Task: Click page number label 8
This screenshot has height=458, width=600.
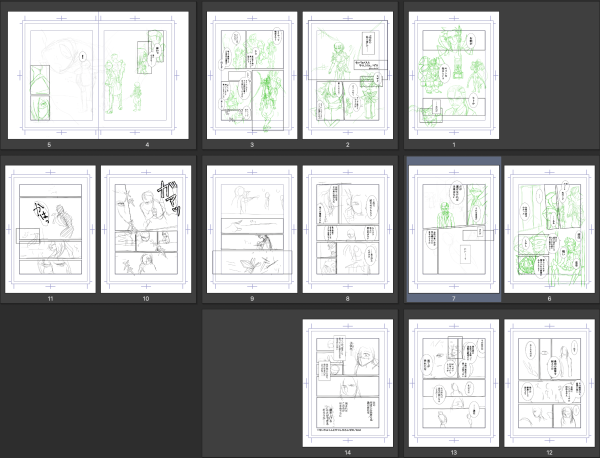Action: pos(347,298)
